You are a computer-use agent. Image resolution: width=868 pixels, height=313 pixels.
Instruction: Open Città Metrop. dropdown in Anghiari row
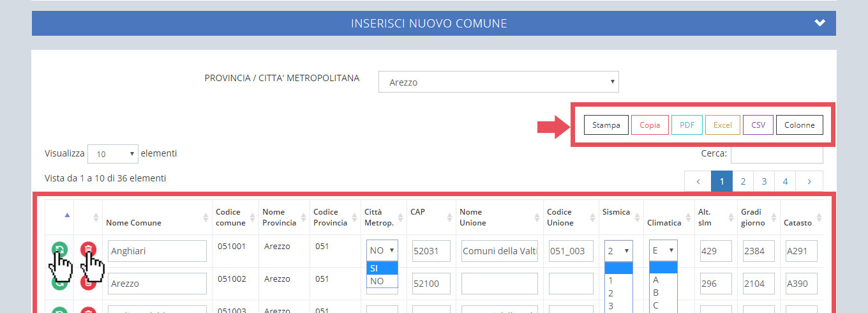click(x=384, y=250)
